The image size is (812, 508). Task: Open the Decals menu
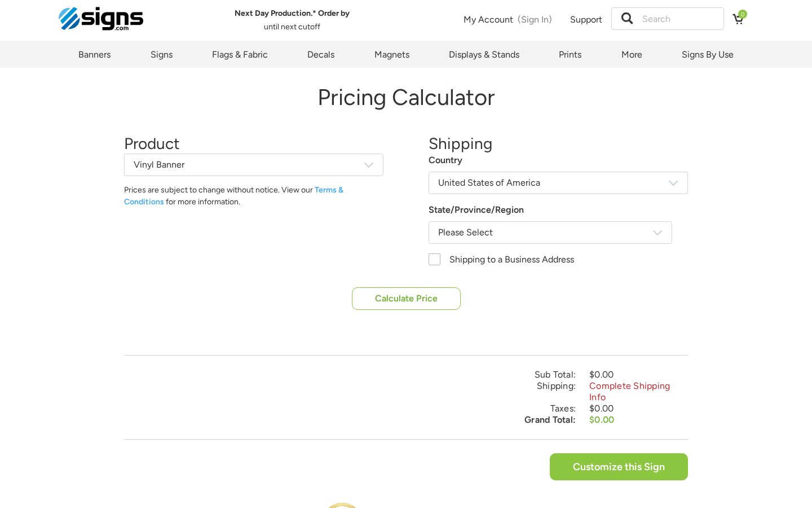point(321,55)
